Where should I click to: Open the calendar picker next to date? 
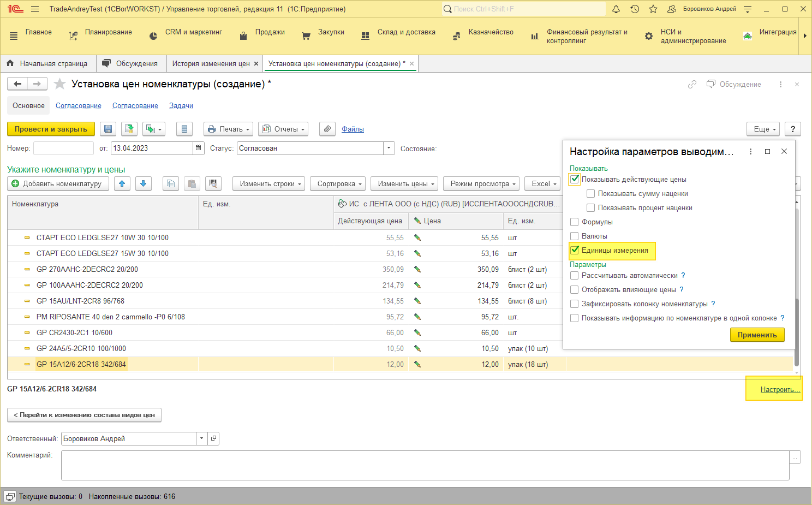199,148
